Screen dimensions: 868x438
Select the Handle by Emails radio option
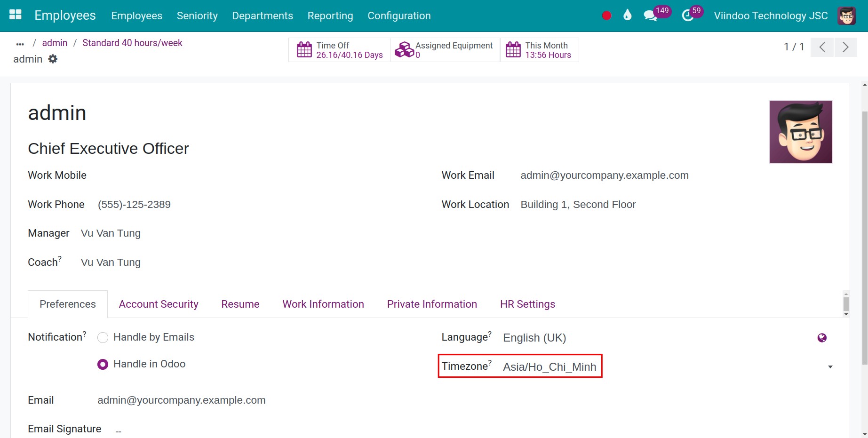click(103, 337)
